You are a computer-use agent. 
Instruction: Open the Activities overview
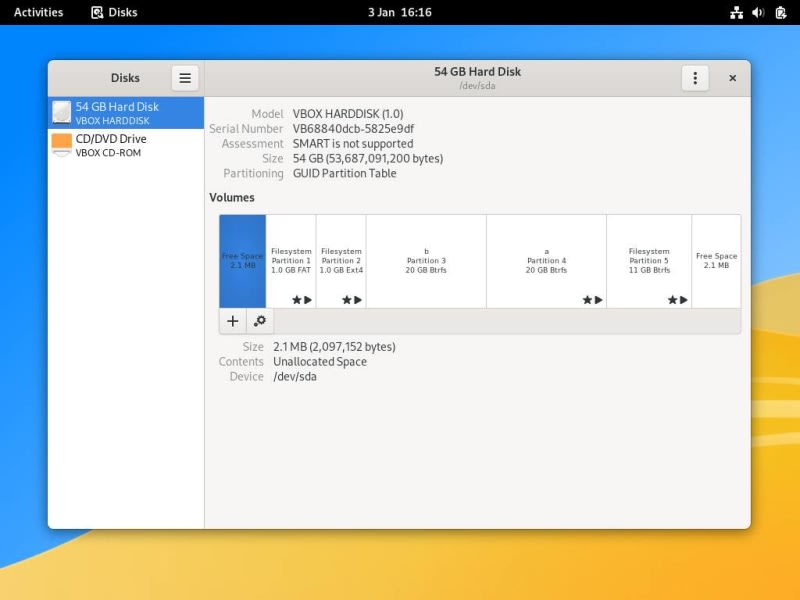coord(38,12)
